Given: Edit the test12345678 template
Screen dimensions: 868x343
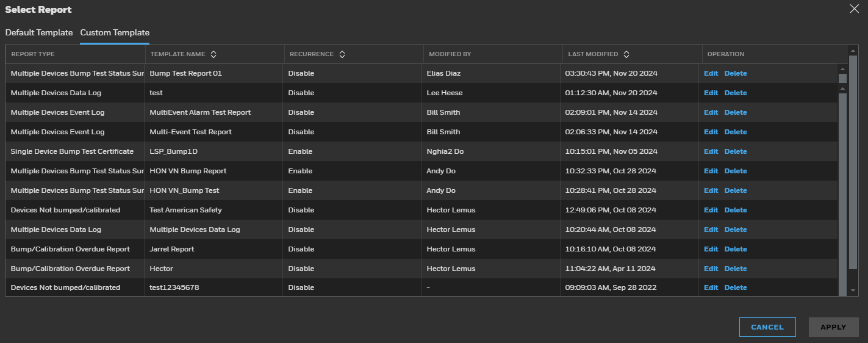Looking at the screenshot, I should [x=711, y=287].
